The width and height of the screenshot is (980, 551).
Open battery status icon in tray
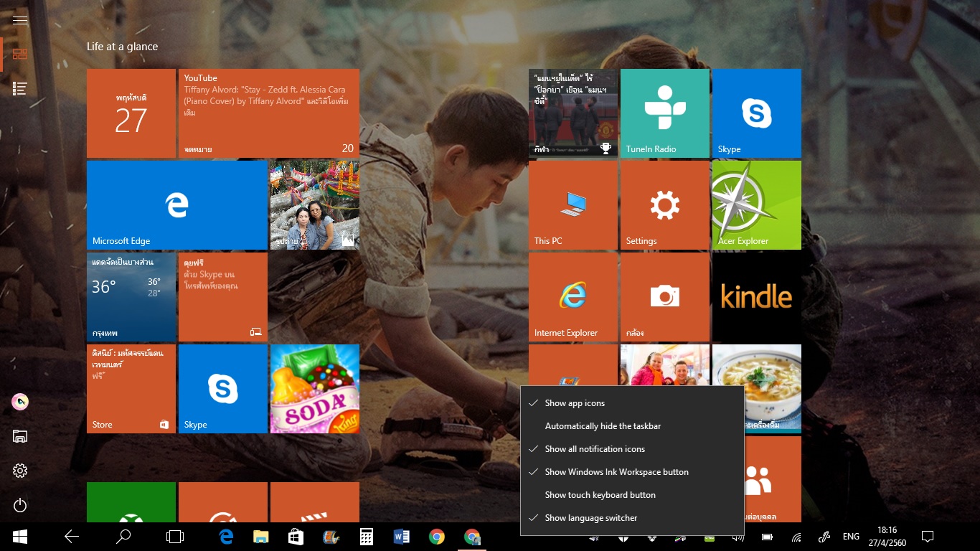[767, 537]
